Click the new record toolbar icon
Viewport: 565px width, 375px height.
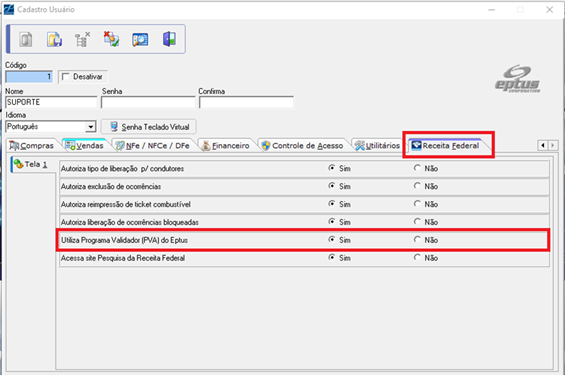click(26, 39)
